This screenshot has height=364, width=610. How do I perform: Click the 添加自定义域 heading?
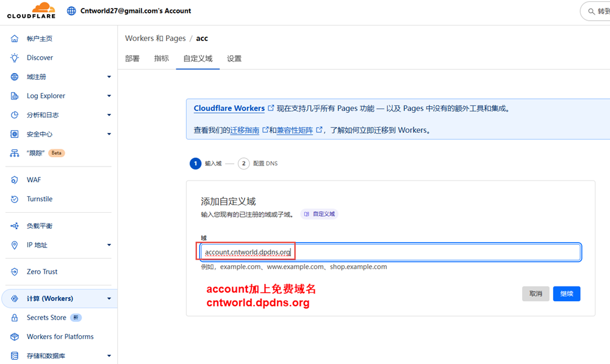pos(228,201)
